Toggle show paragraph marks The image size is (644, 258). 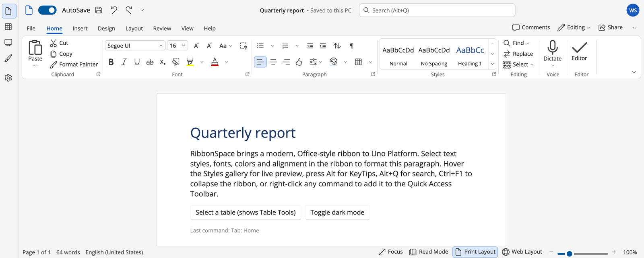(351, 46)
